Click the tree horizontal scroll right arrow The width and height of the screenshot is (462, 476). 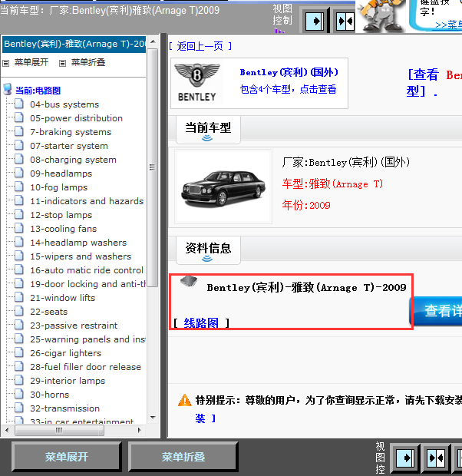click(140, 430)
